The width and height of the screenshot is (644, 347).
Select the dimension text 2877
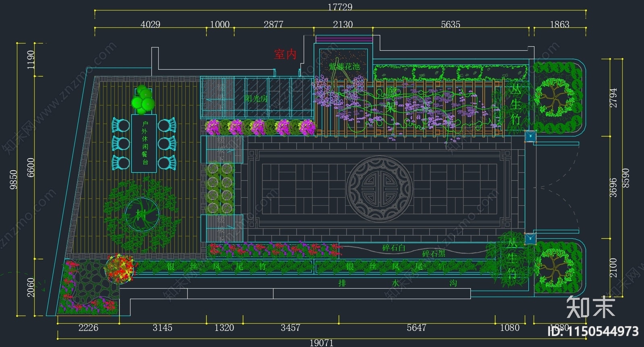(x=273, y=24)
